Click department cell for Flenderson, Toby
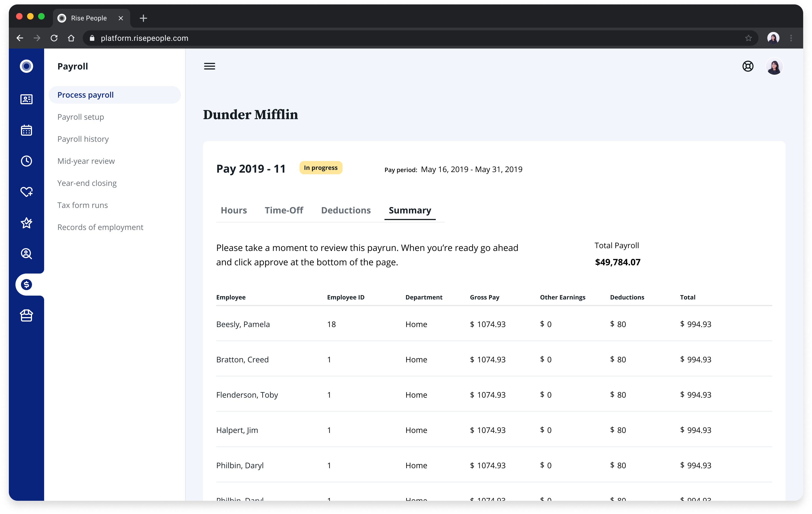Screen dimensions: 812x514 pos(416,395)
